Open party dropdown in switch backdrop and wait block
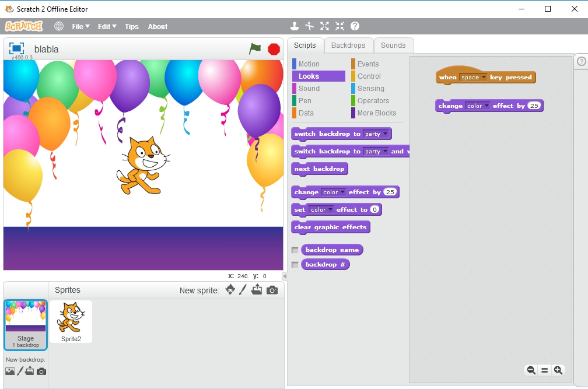The image size is (588, 389). (376, 152)
